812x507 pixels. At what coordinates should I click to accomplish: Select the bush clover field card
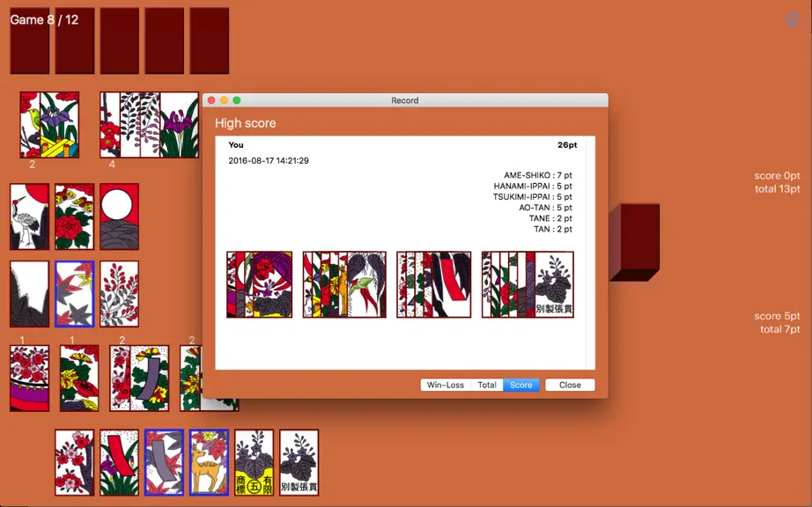119,294
